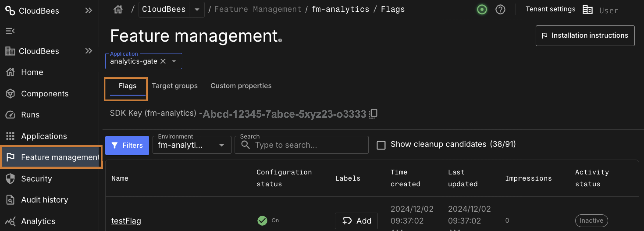Copy the SDK key with the copy icon
This screenshot has height=231, width=644.
[373, 114]
